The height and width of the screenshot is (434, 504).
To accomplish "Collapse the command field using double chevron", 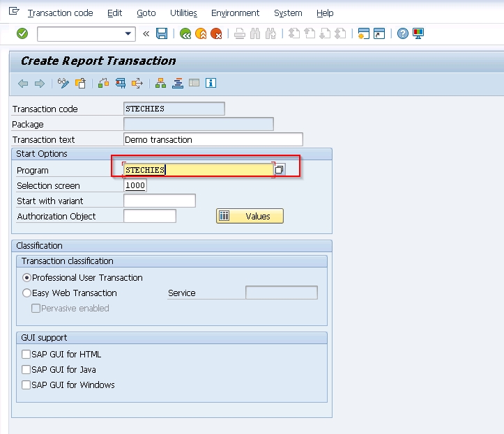I will (146, 33).
